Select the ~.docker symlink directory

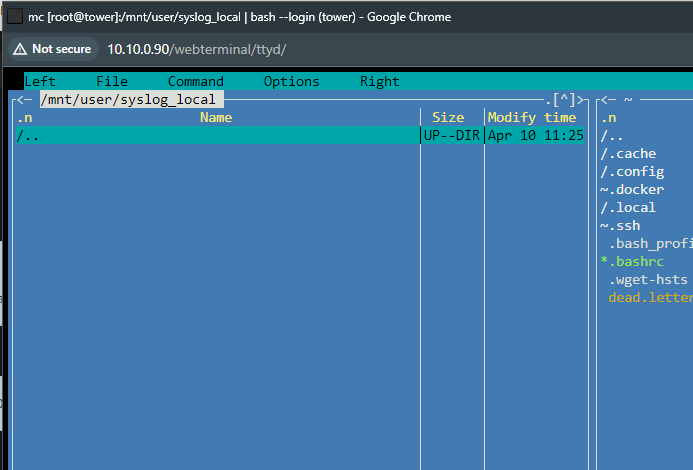point(632,190)
